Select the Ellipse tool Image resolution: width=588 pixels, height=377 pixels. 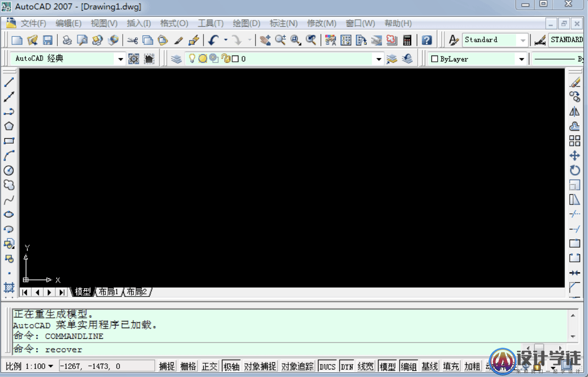point(9,214)
